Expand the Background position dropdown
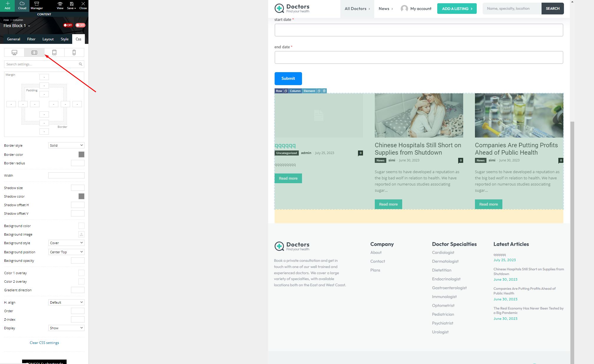594x364 pixels. (66, 252)
